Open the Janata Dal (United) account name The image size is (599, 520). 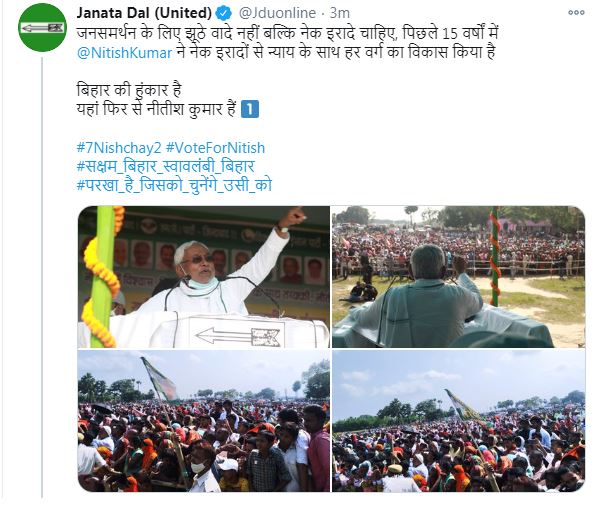click(144, 13)
